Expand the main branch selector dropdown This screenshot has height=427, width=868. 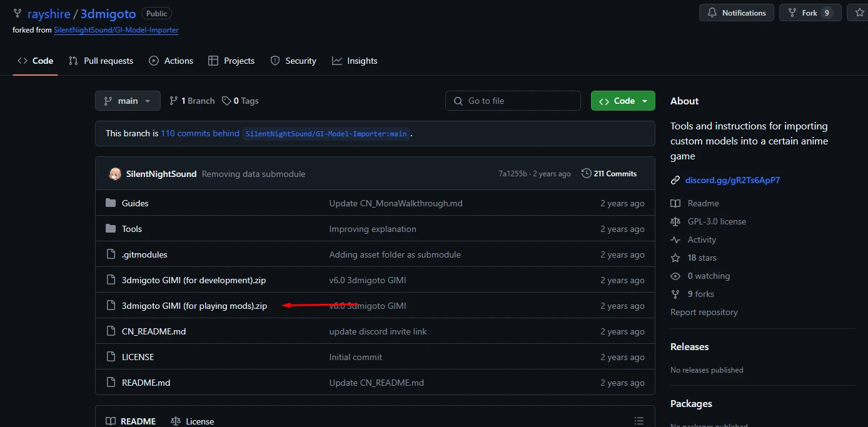click(x=128, y=101)
